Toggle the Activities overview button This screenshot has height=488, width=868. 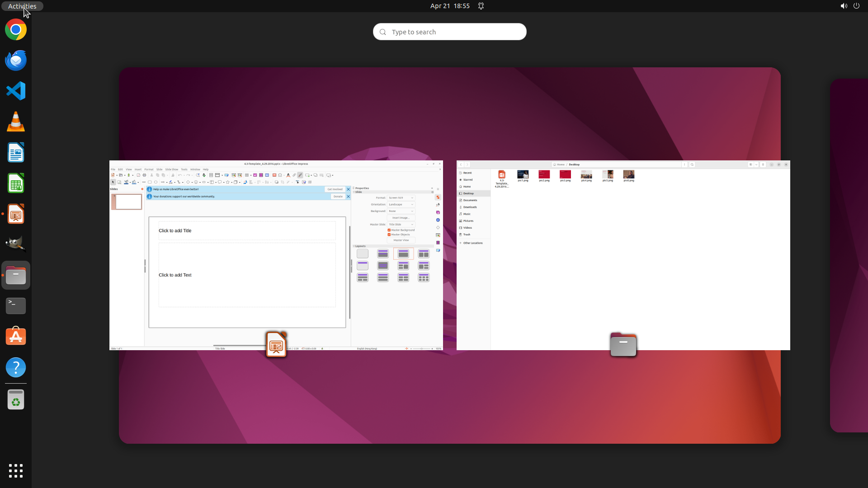(x=22, y=6)
